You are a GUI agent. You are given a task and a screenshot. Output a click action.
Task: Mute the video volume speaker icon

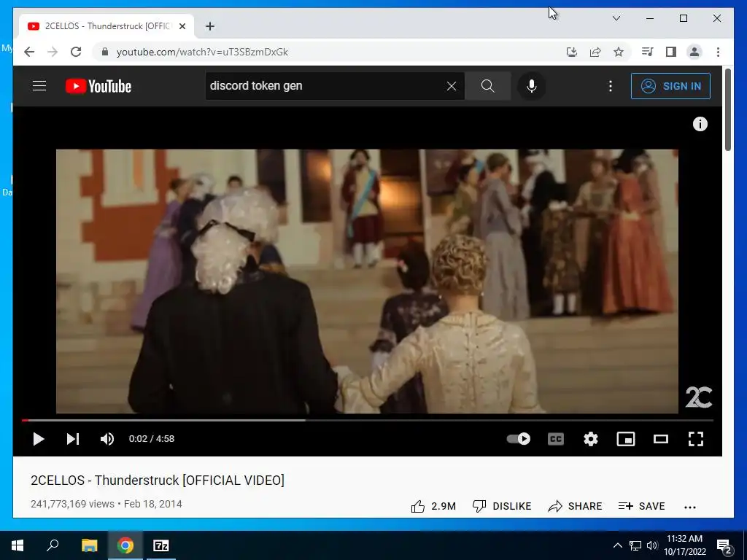tap(107, 438)
